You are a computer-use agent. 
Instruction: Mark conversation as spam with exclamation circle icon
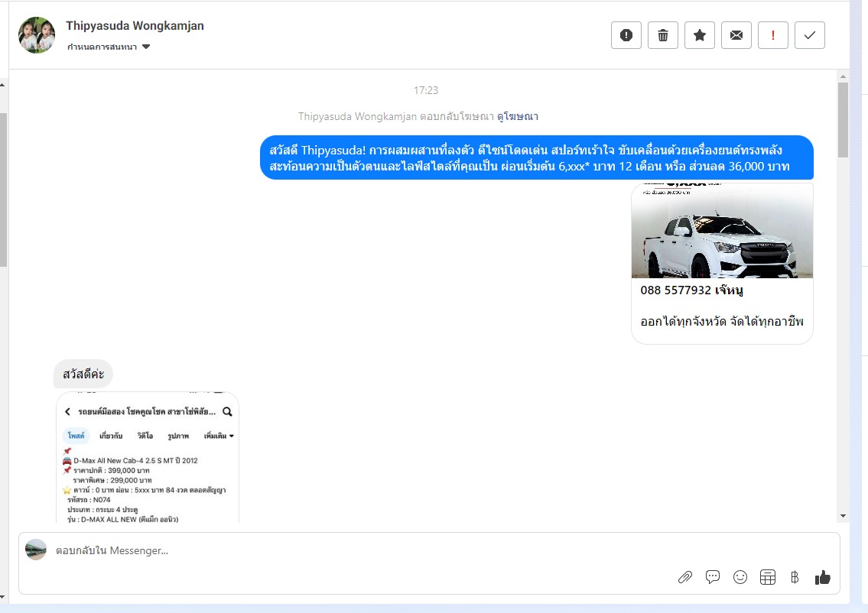click(x=626, y=35)
